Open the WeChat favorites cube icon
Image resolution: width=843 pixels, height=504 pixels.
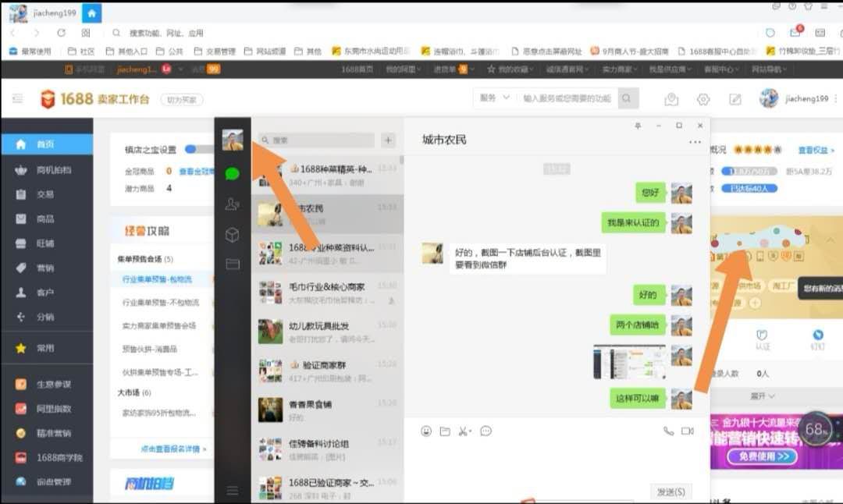click(233, 234)
